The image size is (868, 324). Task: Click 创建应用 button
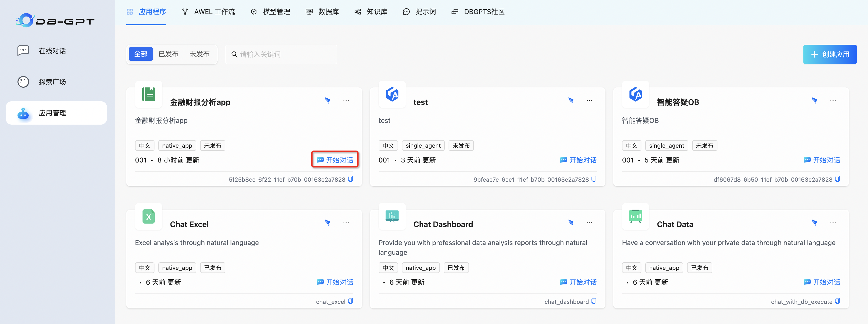pyautogui.click(x=830, y=54)
